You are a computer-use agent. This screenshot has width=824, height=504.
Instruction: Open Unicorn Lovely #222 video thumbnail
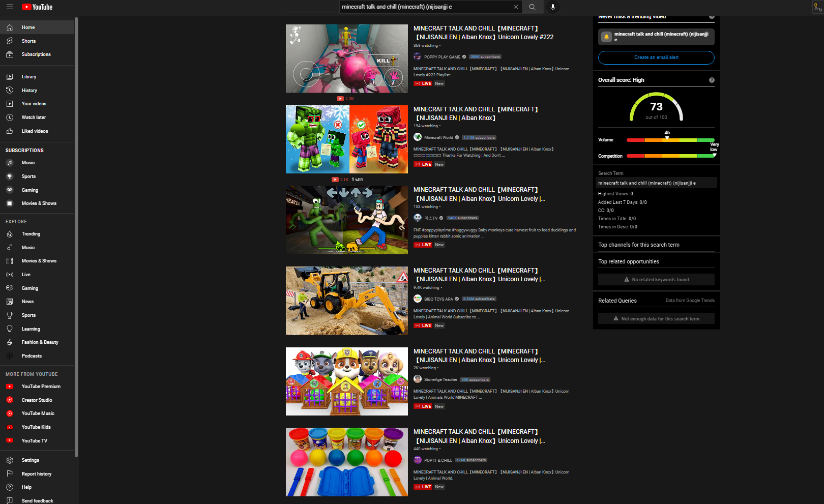pyautogui.click(x=347, y=58)
